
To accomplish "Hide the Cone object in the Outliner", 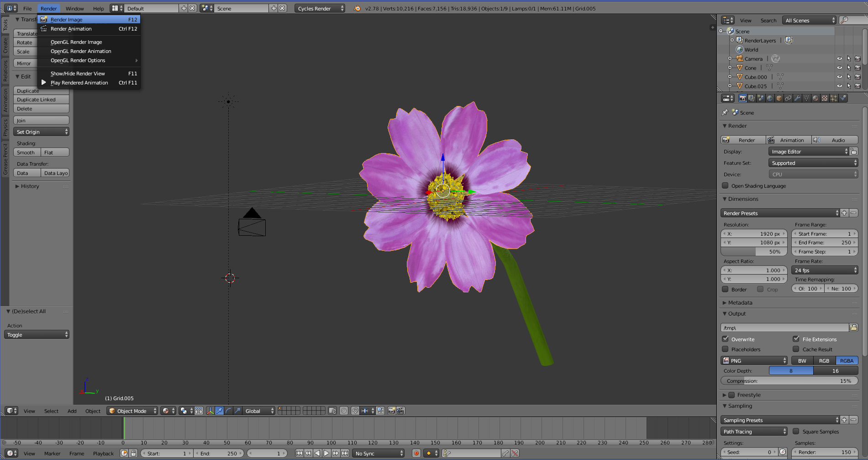I will click(x=840, y=67).
